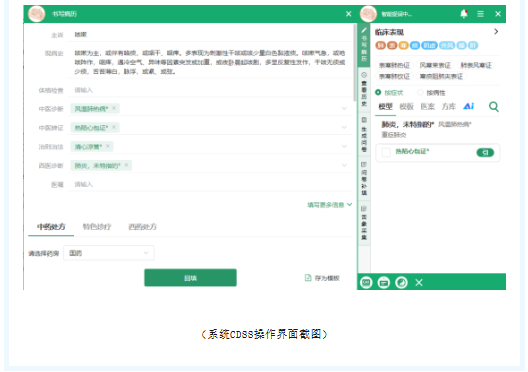Click the brain logo avatar of 书写病历 window

(x=37, y=14)
